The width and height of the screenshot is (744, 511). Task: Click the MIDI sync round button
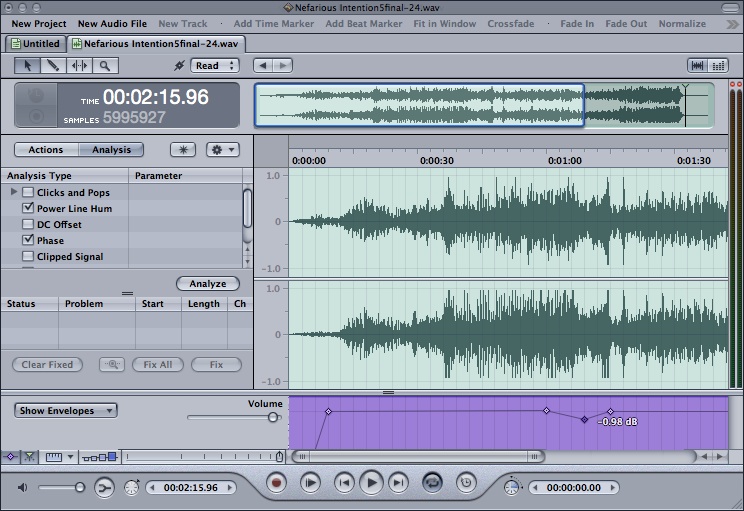104,487
